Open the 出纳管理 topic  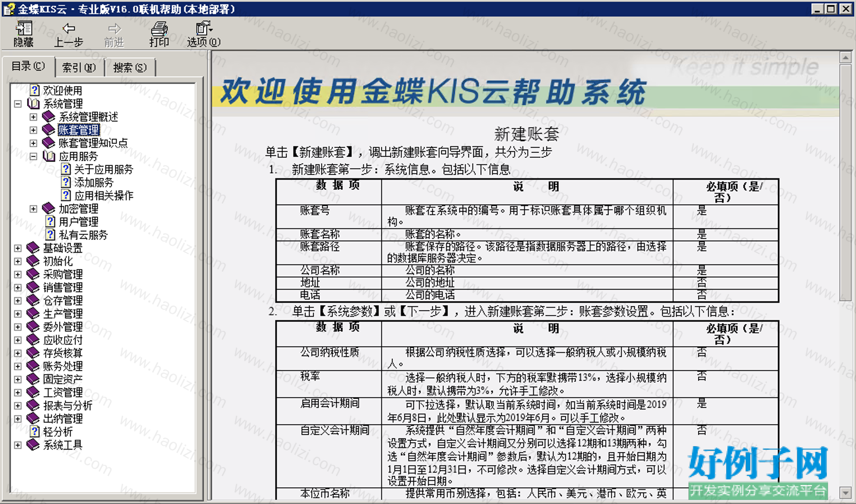[63, 419]
